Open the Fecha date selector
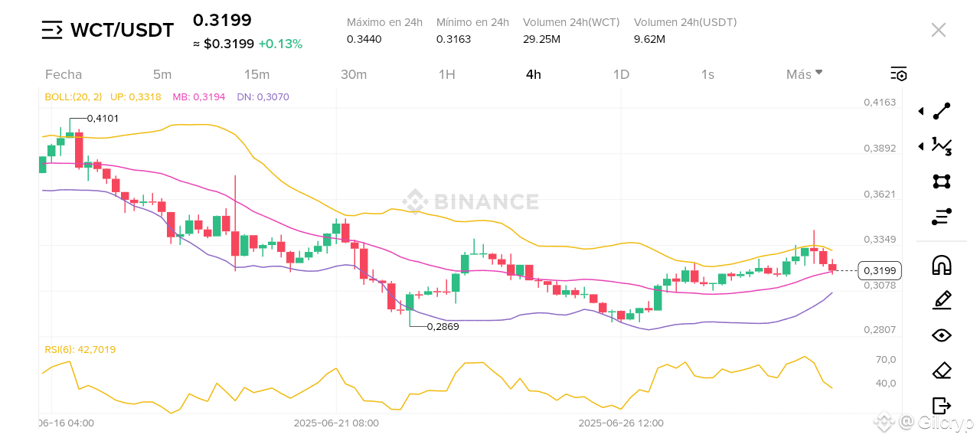Image resolution: width=980 pixels, height=441 pixels. pyautogui.click(x=64, y=74)
